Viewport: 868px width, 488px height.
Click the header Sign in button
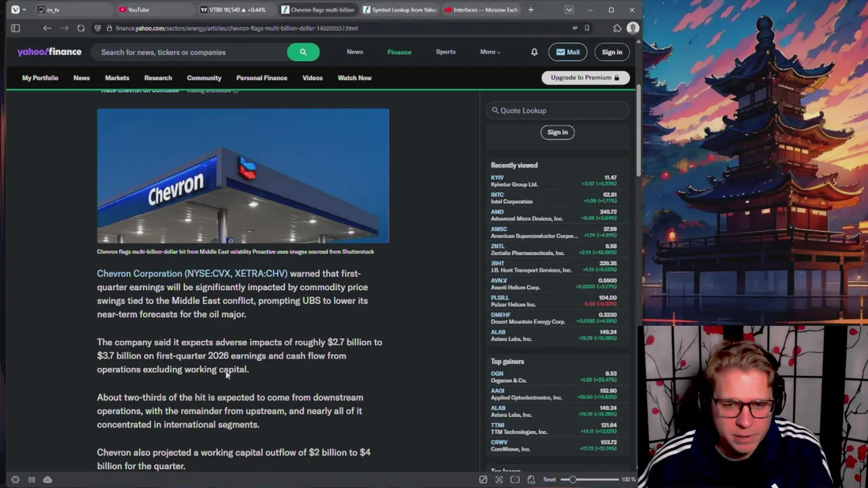[x=612, y=52]
